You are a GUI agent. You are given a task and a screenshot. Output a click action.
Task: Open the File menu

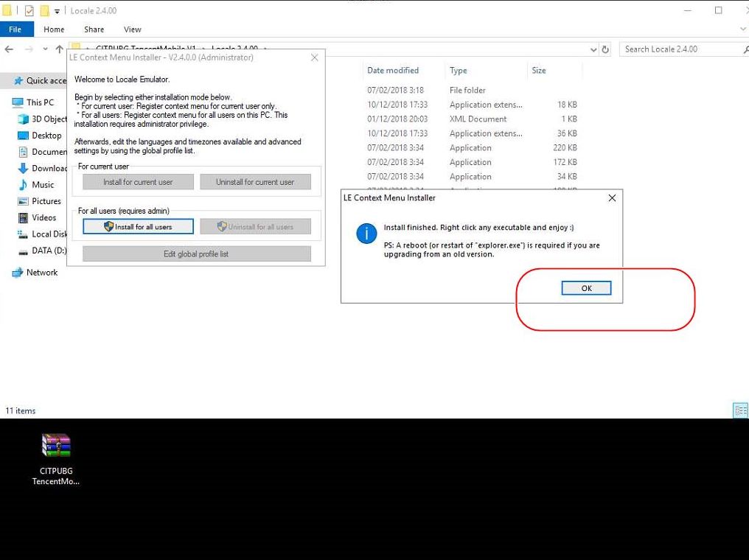tap(15, 29)
